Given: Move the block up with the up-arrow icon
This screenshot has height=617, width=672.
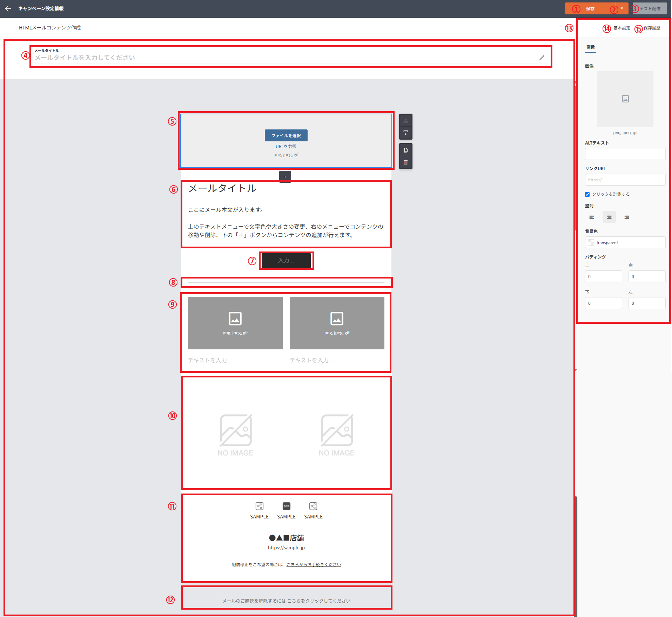Looking at the screenshot, I should click(x=406, y=121).
